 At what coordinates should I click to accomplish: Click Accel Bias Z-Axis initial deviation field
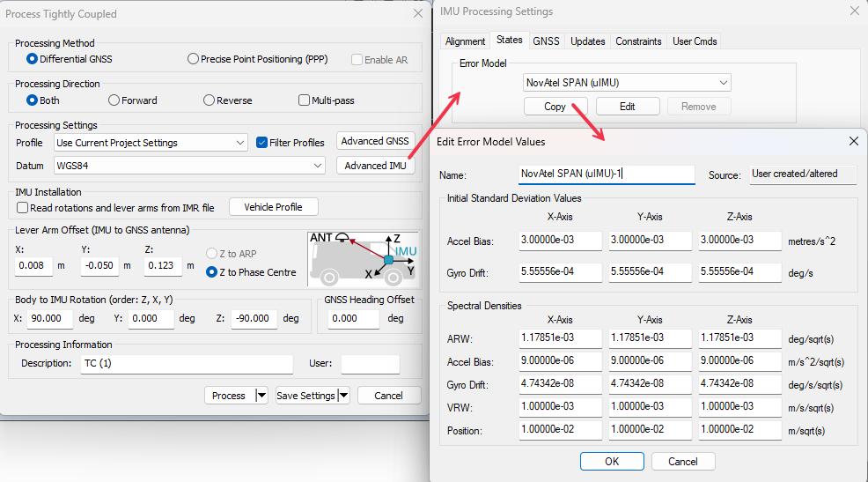click(739, 241)
